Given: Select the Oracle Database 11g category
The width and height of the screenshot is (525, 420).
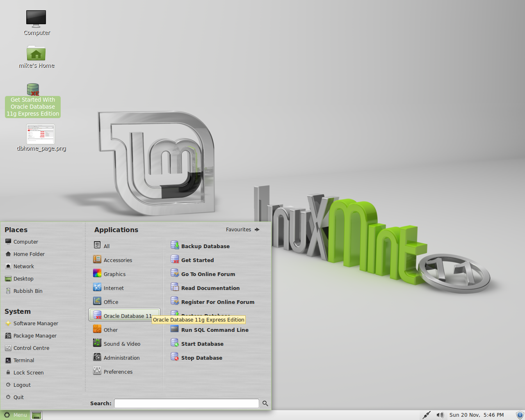Looking at the screenshot, I should (x=124, y=315).
